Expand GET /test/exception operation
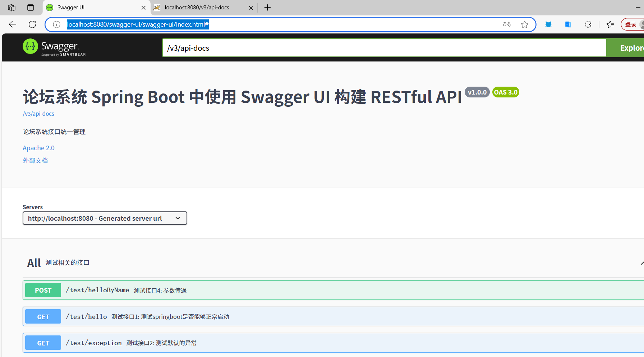Screen dimensions: 644x357 (x=333, y=343)
